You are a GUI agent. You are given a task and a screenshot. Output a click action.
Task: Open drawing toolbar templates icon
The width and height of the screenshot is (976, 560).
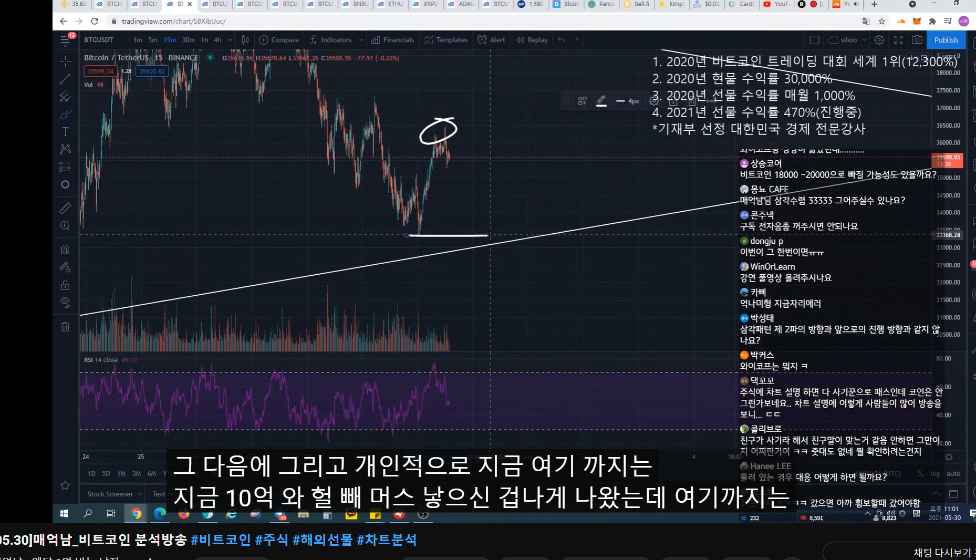pos(582,101)
